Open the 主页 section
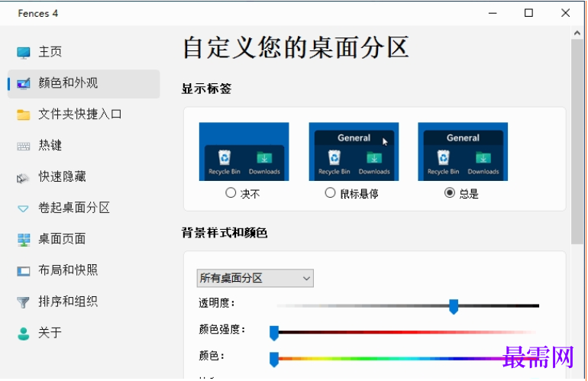Screen dimensions: 588x381 coord(84,53)
